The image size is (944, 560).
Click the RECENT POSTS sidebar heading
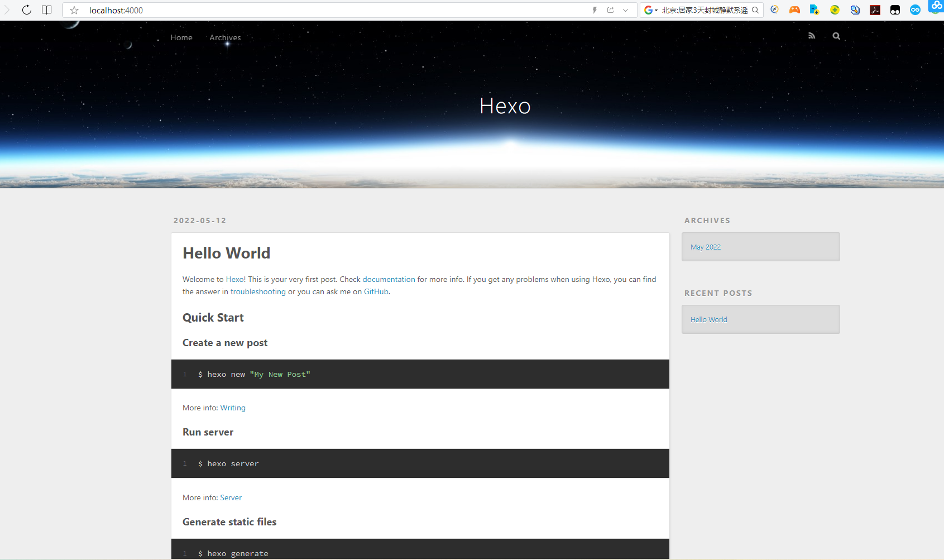coord(718,293)
